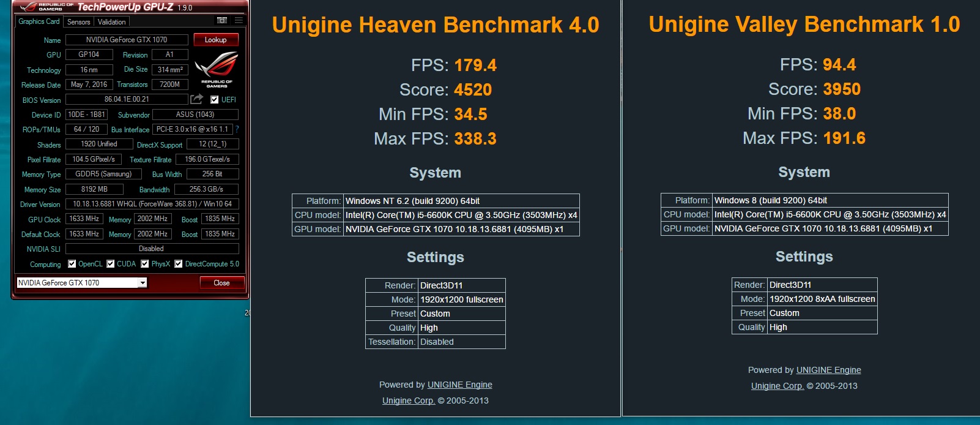This screenshot has height=425, width=980.
Task: Click Valley Benchmark Min FPS value 38.0
Action: pos(839,114)
